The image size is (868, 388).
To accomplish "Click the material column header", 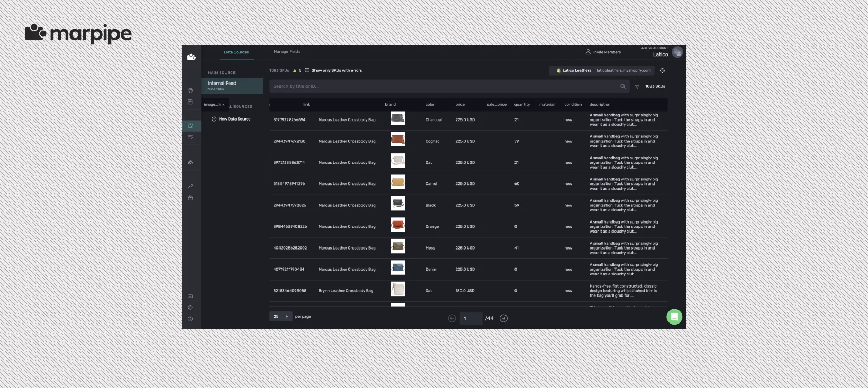I will pyautogui.click(x=547, y=104).
